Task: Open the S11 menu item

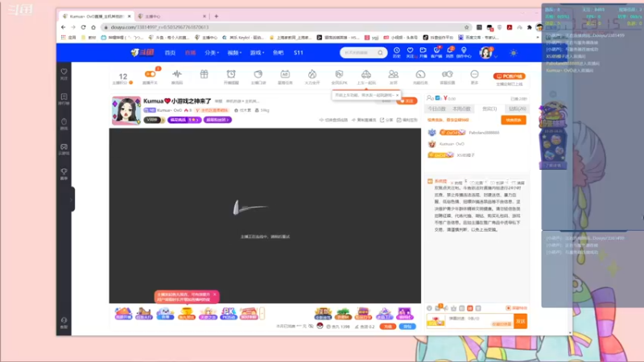Action: pyautogui.click(x=298, y=53)
